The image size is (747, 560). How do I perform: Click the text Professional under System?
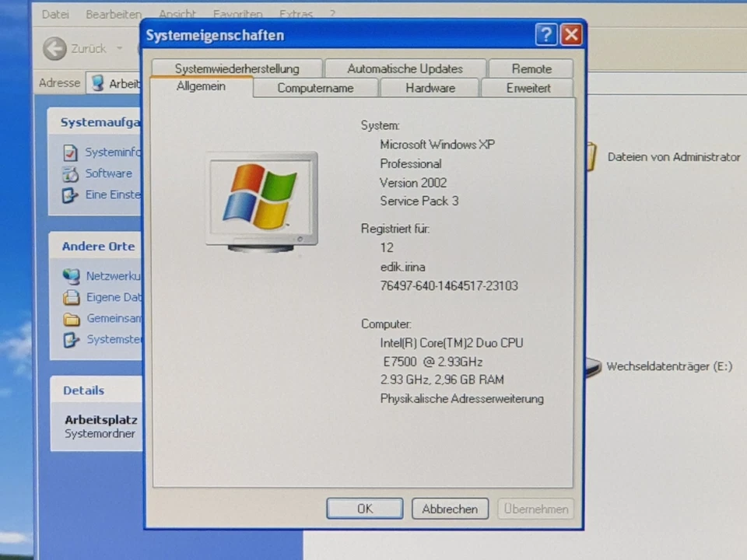[411, 164]
